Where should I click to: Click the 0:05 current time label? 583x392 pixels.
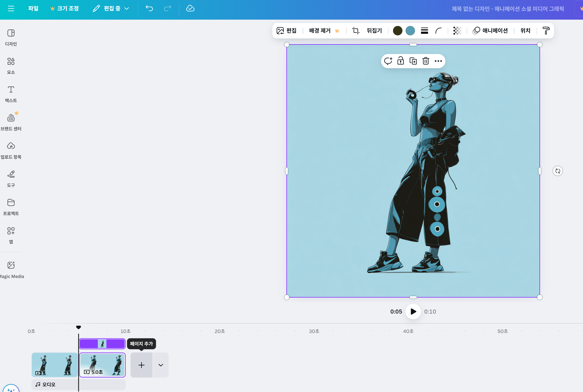click(396, 311)
